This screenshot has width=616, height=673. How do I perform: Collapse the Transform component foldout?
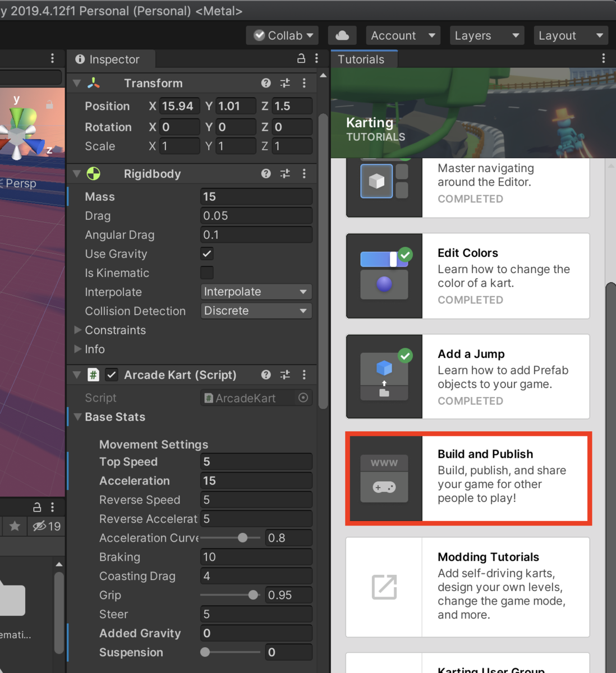77,83
